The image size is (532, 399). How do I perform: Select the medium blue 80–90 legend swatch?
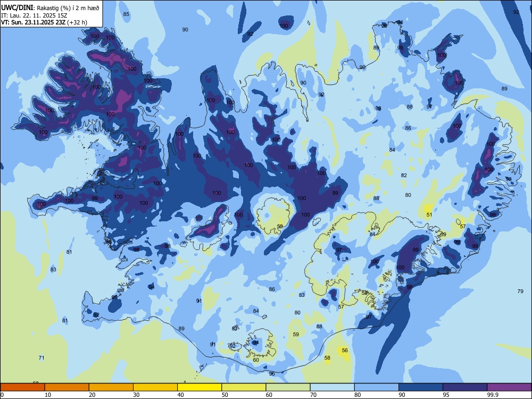click(377, 387)
